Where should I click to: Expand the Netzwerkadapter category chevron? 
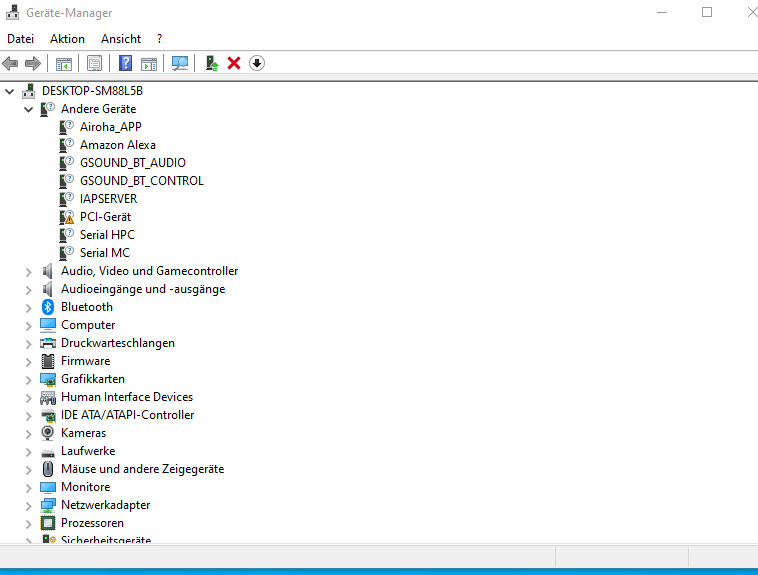(29, 506)
